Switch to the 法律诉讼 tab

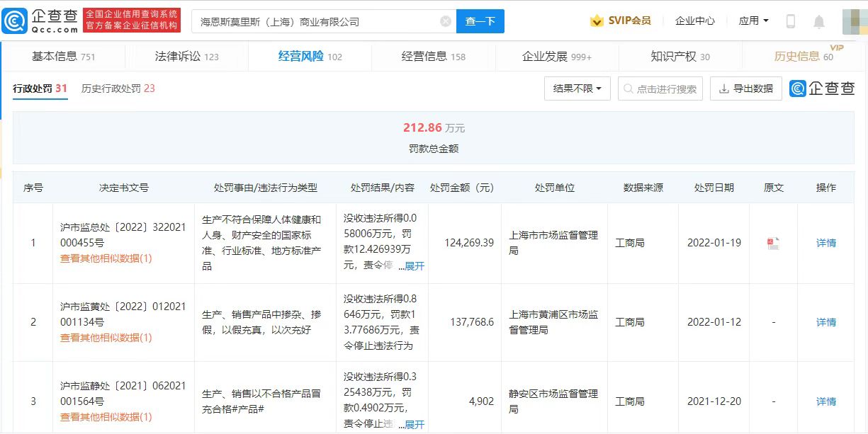187,57
